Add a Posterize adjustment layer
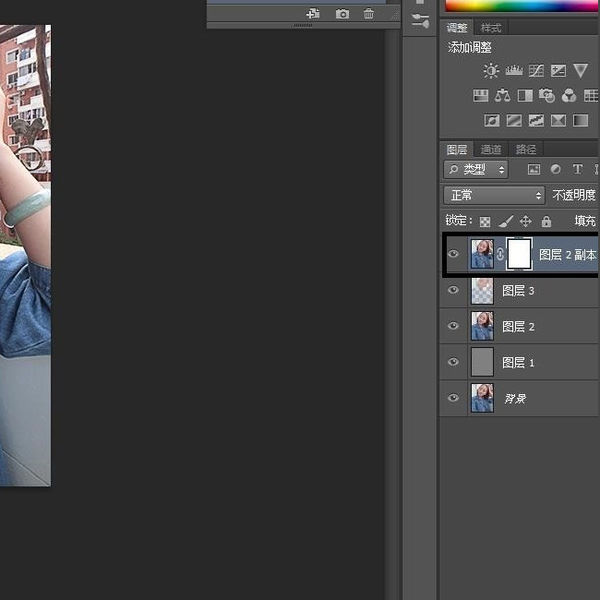Screen dimensions: 600x600 514,121
